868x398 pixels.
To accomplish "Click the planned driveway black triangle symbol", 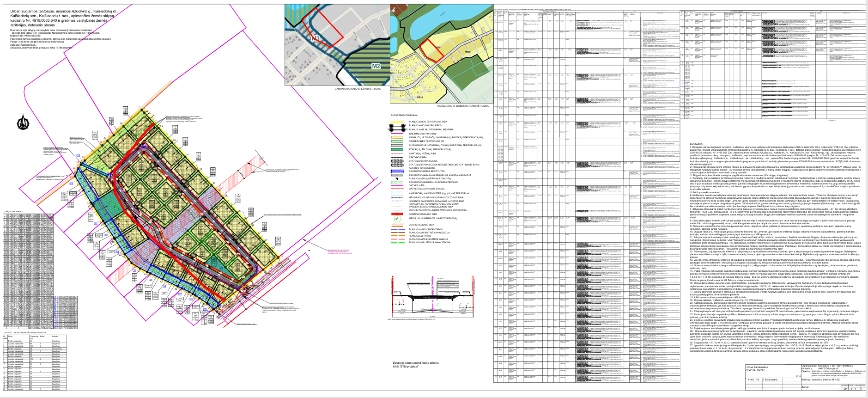I will pyautogui.click(x=396, y=178).
